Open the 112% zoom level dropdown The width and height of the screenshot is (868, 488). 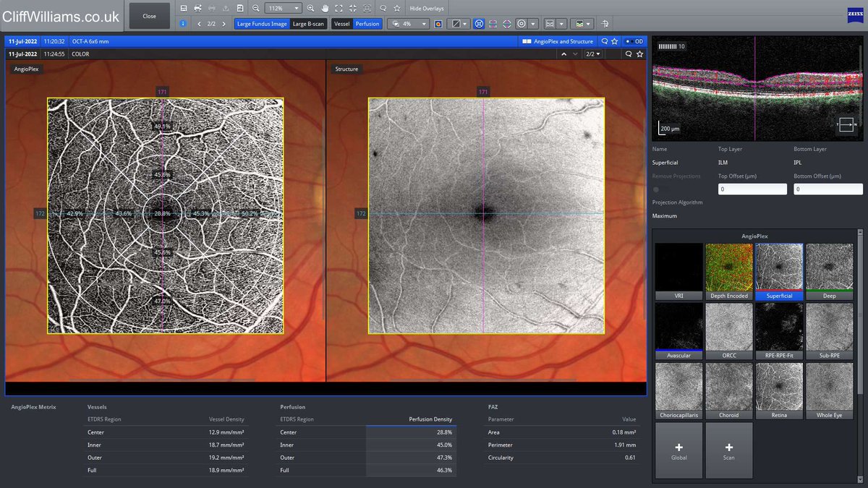(283, 8)
